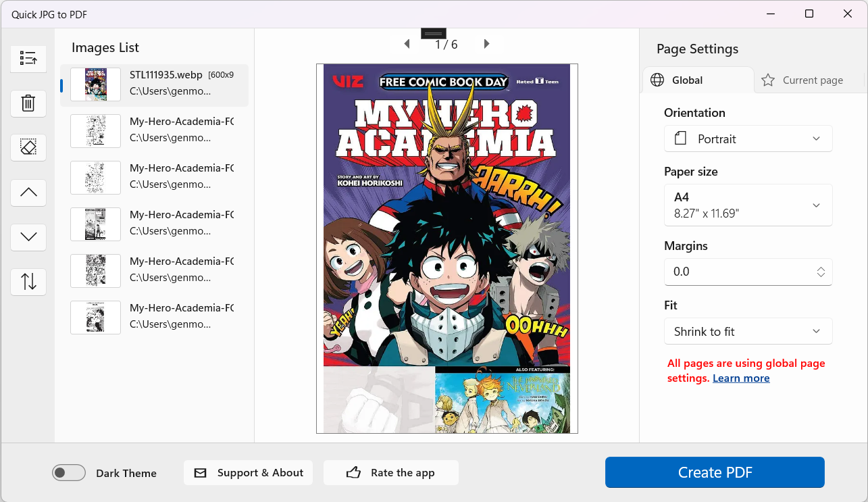Select the last My-Hero-Academia image row

[155, 318]
